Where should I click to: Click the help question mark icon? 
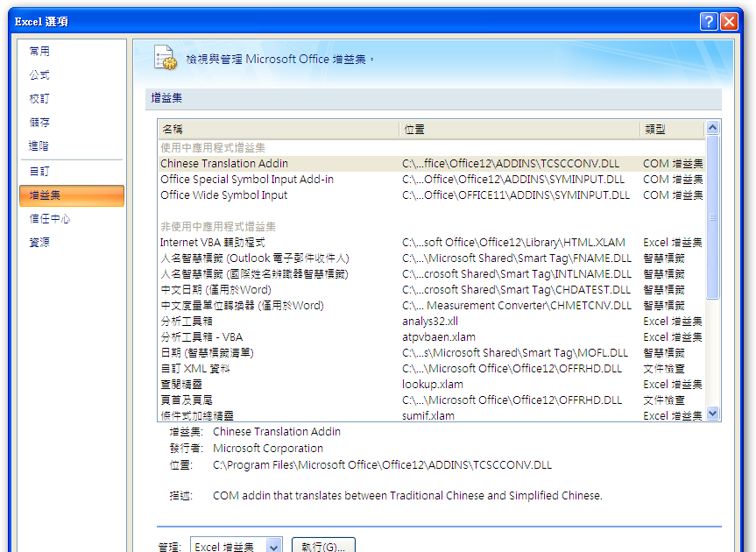coord(709,21)
